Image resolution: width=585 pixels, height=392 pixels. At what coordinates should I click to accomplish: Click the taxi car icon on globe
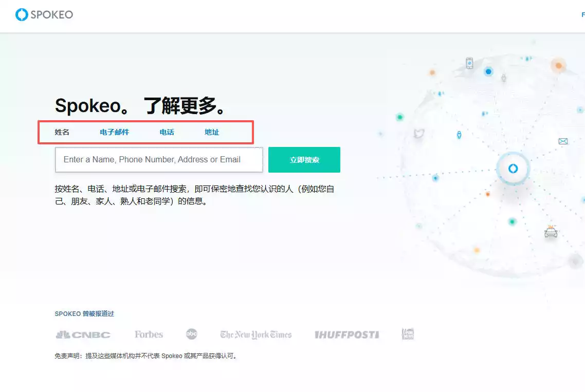coord(551,232)
